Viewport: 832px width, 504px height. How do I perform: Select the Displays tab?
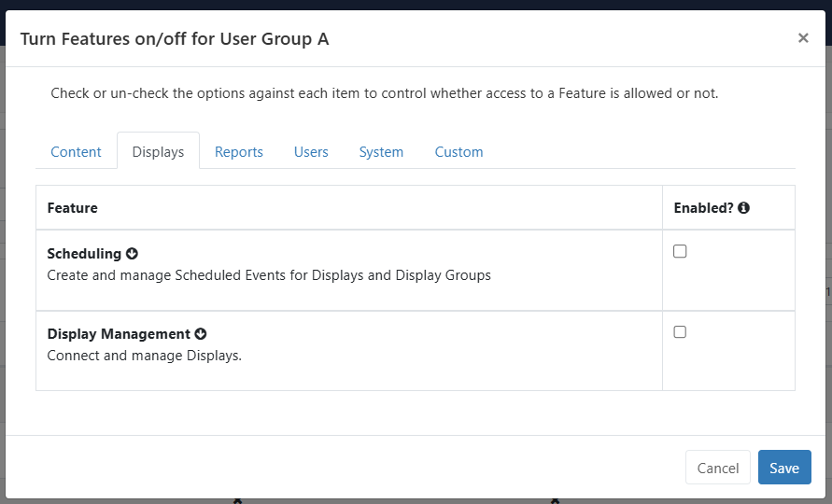pos(158,152)
